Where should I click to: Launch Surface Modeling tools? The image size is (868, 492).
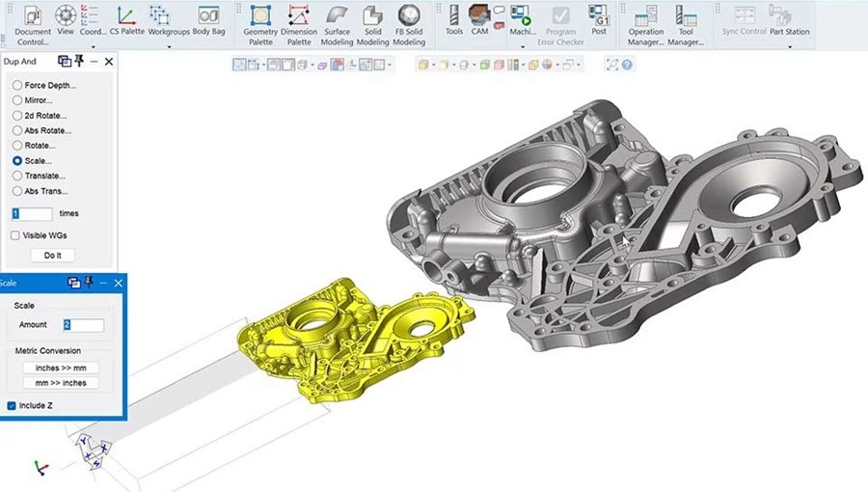coord(337,25)
